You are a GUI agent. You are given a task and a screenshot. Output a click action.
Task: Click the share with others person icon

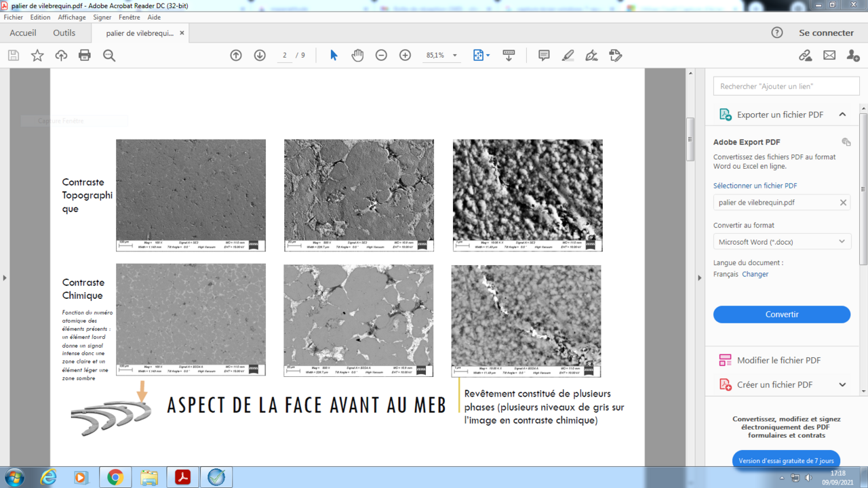tap(853, 56)
